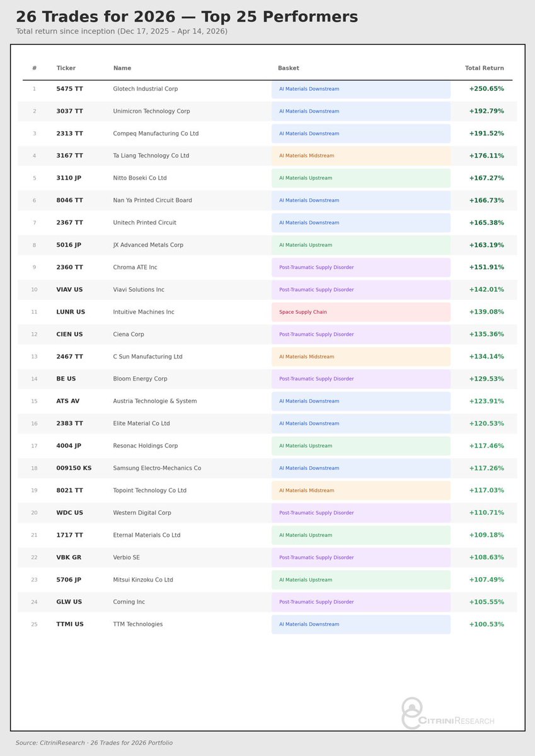This screenshot has width=535, height=756.
Task: Click the Ticker column header
Action: click(66, 68)
